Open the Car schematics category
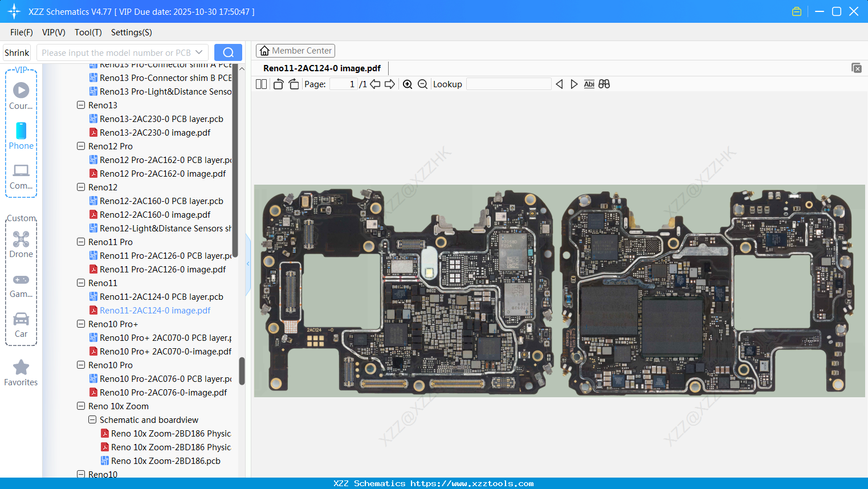Screen dimensions: 868x489 [x=21, y=325]
